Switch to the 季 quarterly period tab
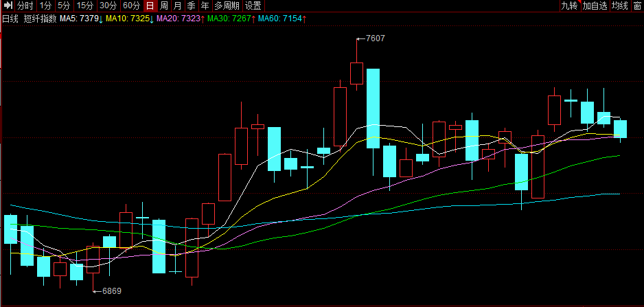The image size is (644, 307). [191, 5]
